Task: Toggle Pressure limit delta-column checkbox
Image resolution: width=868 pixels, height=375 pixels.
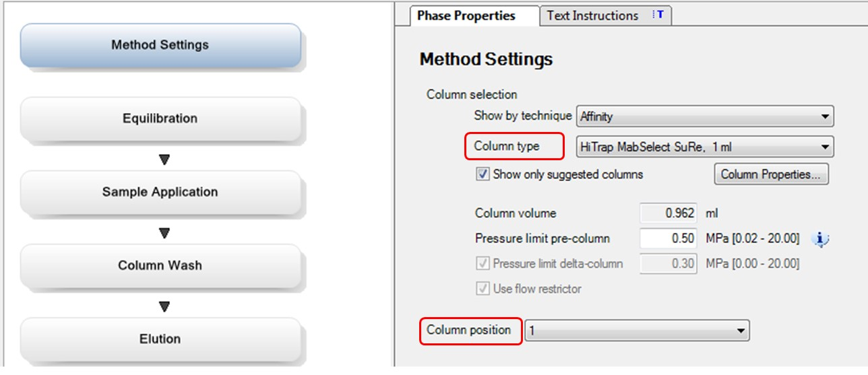Action: (x=483, y=263)
